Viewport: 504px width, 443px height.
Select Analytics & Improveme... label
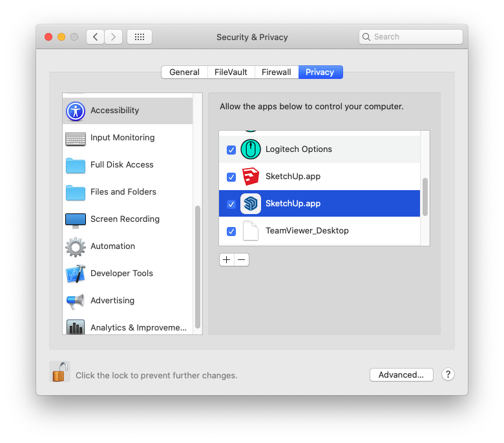click(x=138, y=327)
